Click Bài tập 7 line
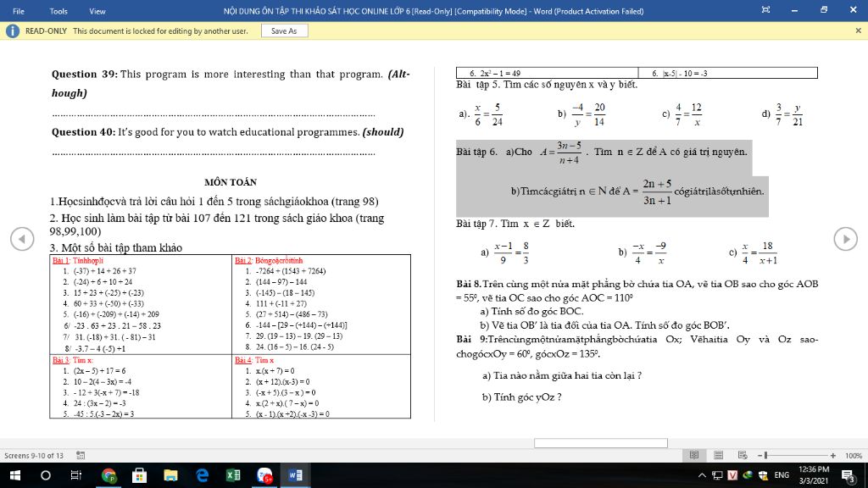Viewport: 868px width, 488px height. pyautogui.click(x=515, y=224)
